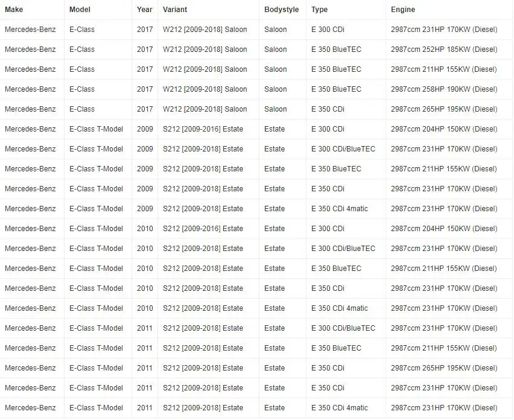The height and width of the screenshot is (420, 514).
Task: Select E 350 BlueTEC in the 252HP 185KW row
Action: click(x=336, y=49)
